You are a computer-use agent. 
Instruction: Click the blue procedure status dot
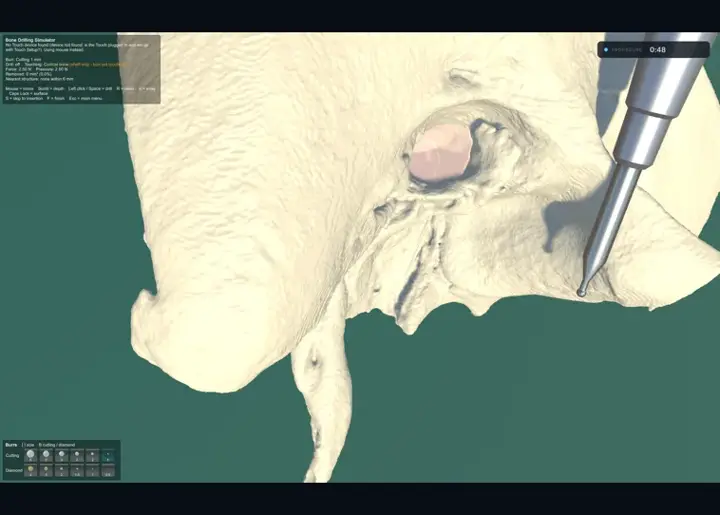(x=606, y=50)
